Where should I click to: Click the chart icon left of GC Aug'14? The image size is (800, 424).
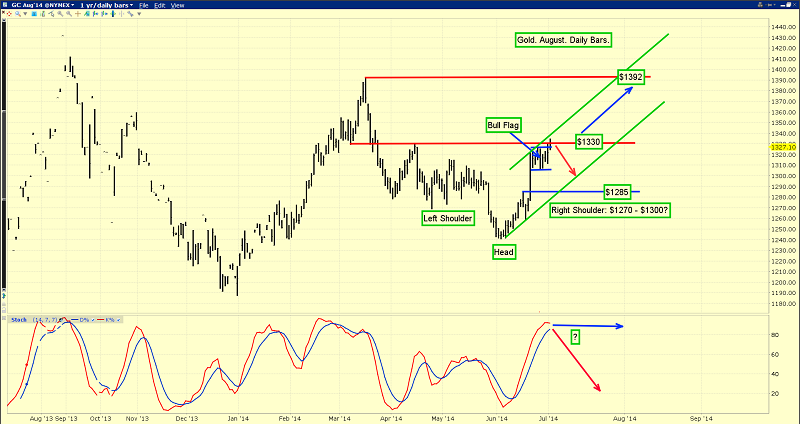pyautogui.click(x=6, y=5)
